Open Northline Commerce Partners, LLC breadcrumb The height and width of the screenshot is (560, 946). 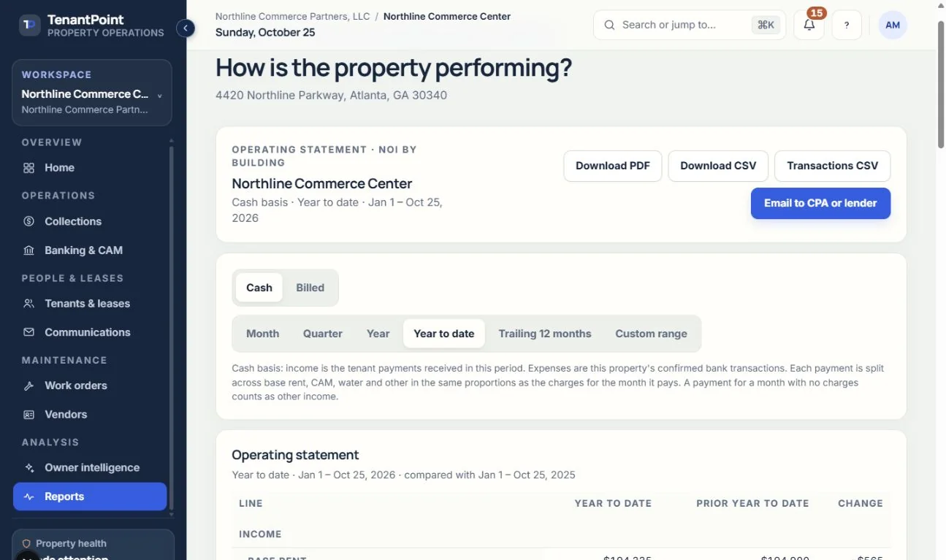point(293,16)
